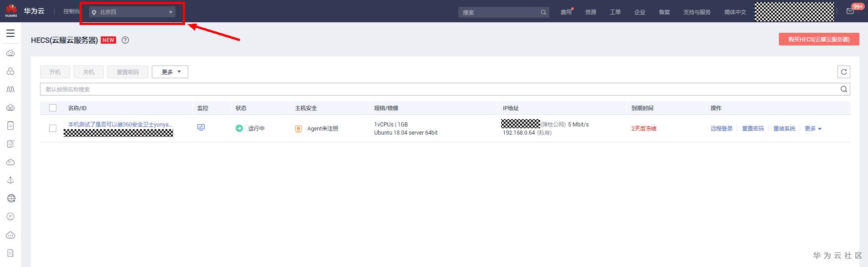Click the 192.168.0.64 private IP text
Screen dimensions: 868x267
(x=519, y=133)
